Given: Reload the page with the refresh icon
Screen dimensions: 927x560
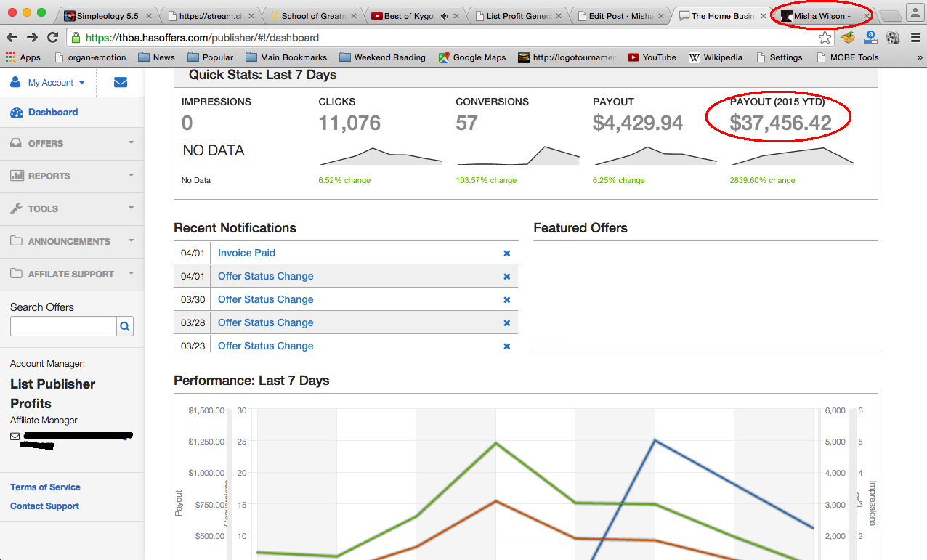Looking at the screenshot, I should click(x=52, y=38).
